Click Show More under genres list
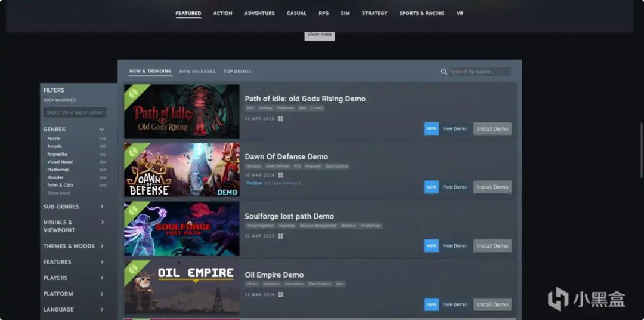 point(58,193)
